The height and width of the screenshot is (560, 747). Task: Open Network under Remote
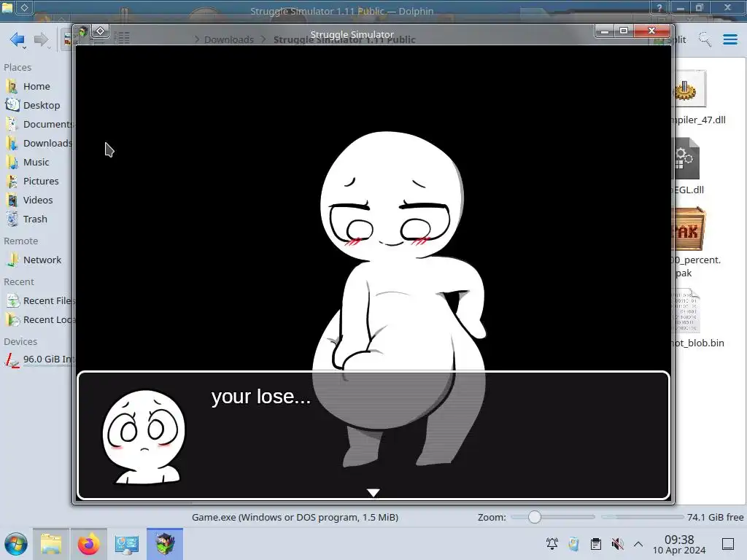tap(36, 260)
